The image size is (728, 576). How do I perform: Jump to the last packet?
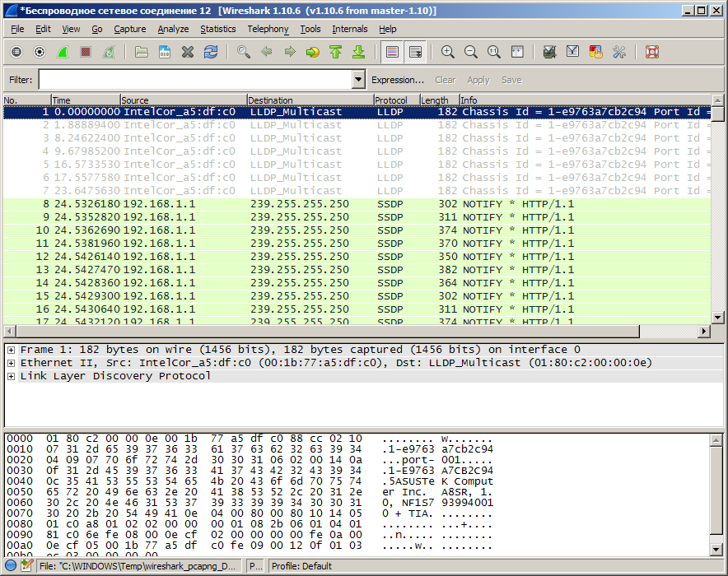pyautogui.click(x=359, y=52)
